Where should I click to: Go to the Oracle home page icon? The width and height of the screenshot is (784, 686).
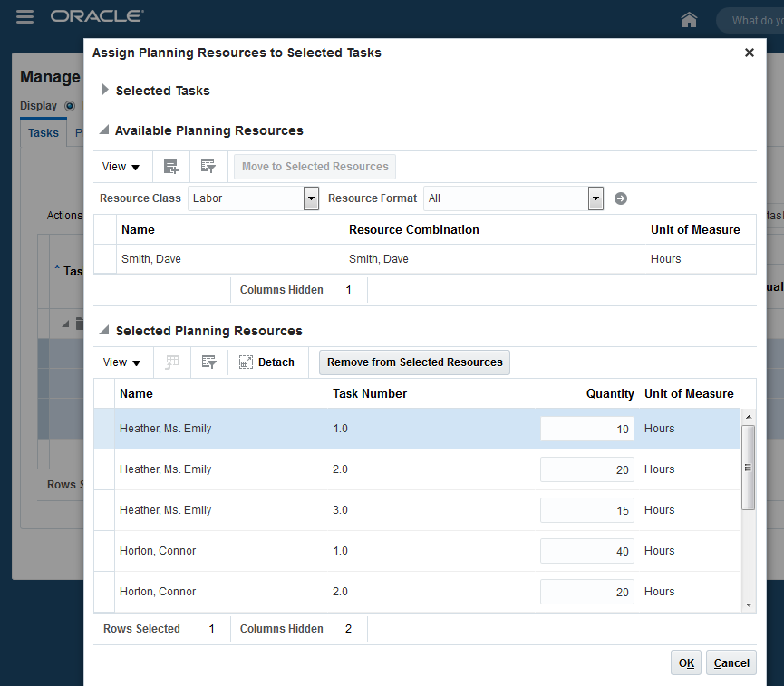click(x=690, y=20)
